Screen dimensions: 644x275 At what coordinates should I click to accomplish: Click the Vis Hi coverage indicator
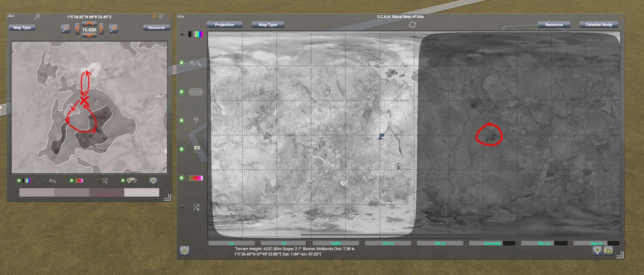tap(440, 243)
